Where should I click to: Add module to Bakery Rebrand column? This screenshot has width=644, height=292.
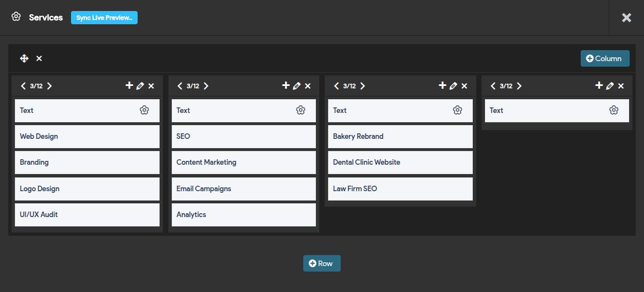(x=443, y=85)
